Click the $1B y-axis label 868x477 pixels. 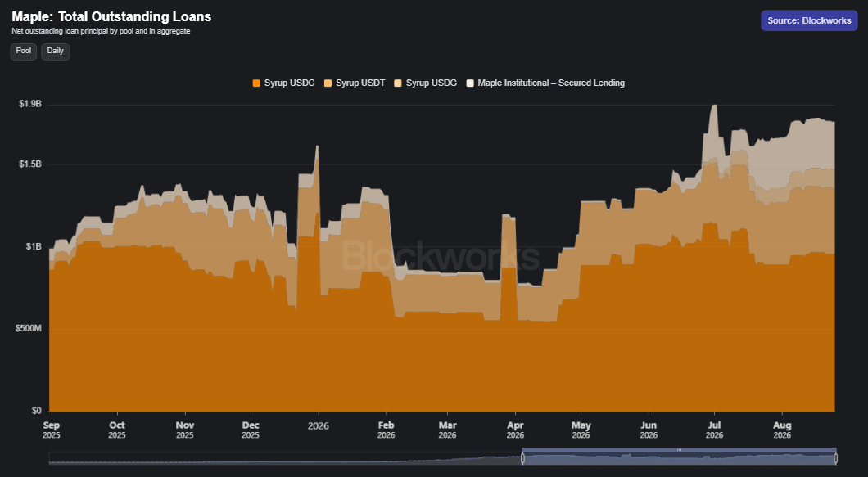(34, 246)
